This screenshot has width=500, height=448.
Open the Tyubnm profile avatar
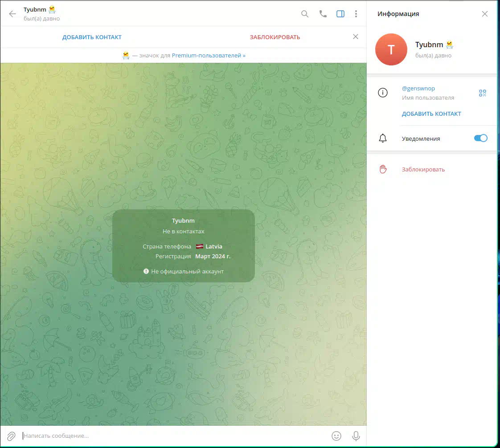391,49
